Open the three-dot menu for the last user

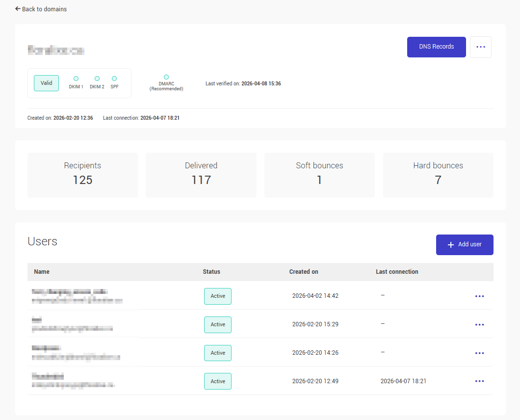[479, 381]
